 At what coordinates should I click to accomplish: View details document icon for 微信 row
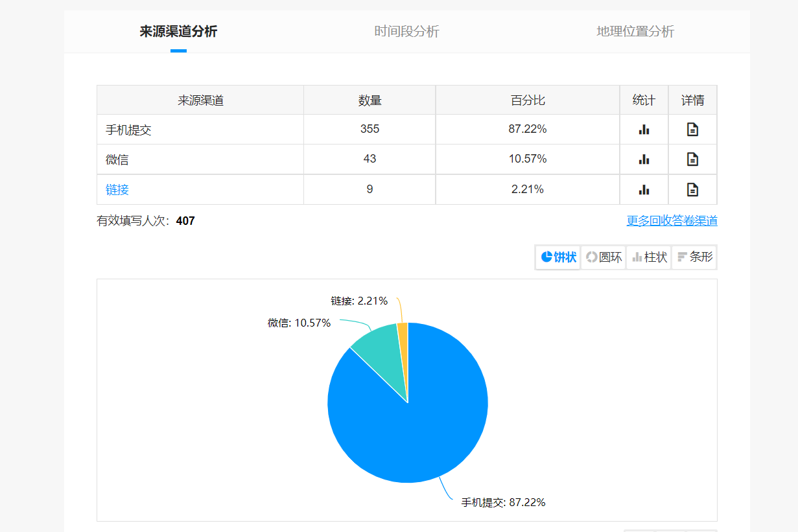point(692,159)
